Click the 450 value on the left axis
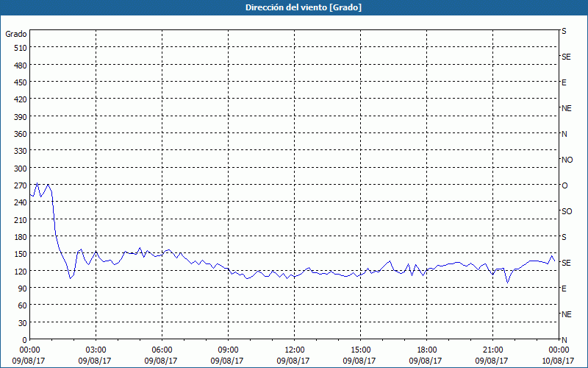The width and height of the screenshot is (588, 368). (21, 82)
